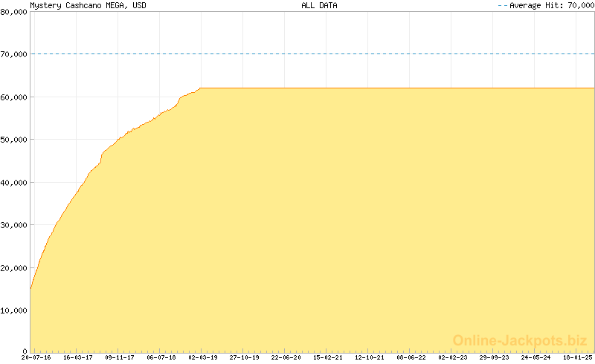This screenshot has height=364, width=595.
Task: Select the 27-10-19 date label
Action: (x=244, y=357)
